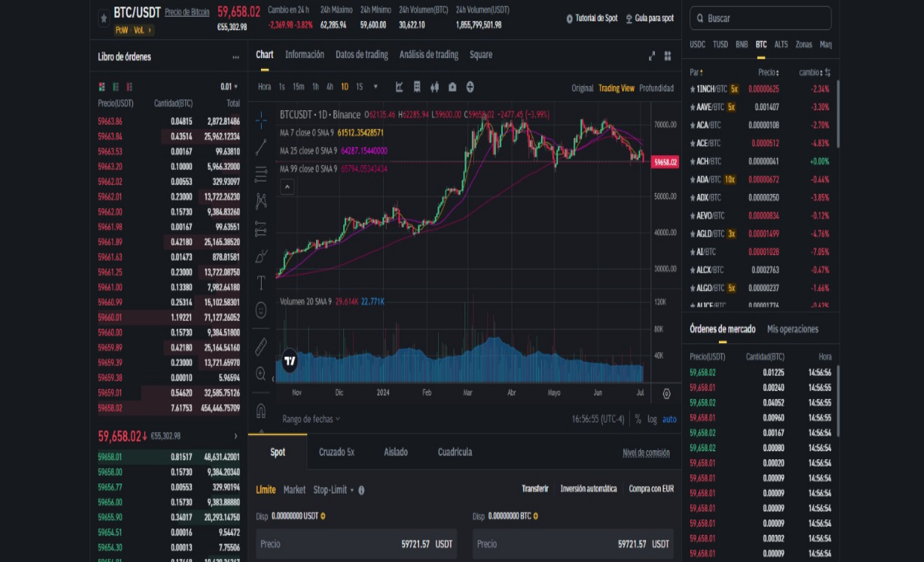
Task: Select the ALTS market tab
Action: [781, 45]
